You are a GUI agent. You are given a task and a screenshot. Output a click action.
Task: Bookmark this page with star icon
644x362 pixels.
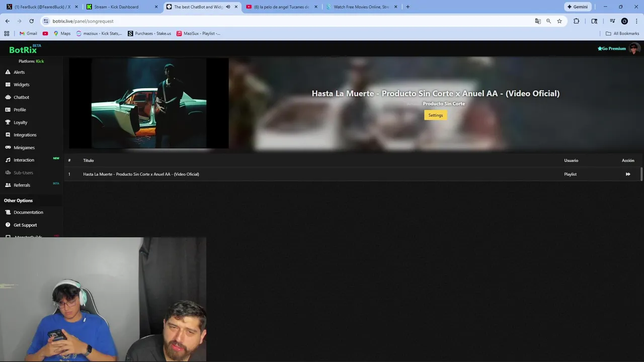[559, 21]
